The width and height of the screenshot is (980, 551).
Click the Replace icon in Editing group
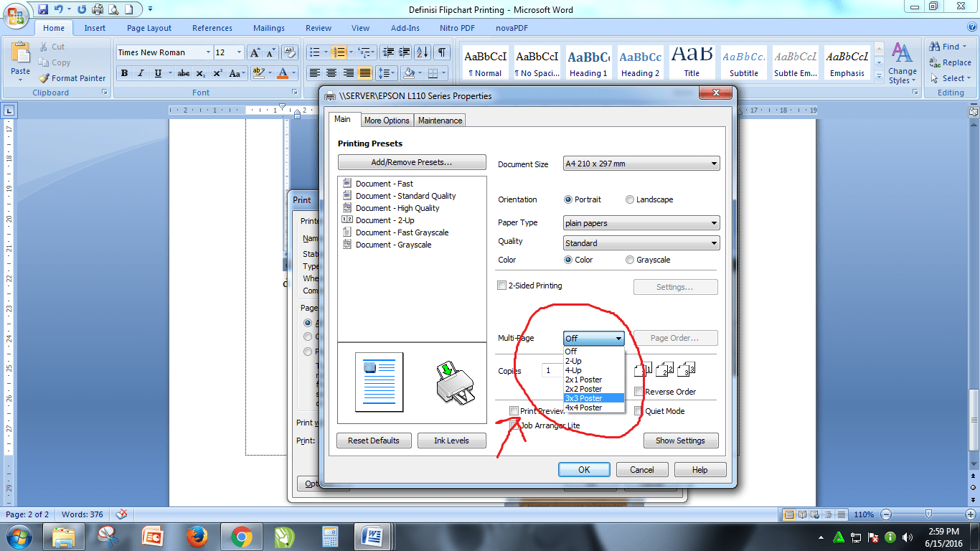(x=950, y=62)
